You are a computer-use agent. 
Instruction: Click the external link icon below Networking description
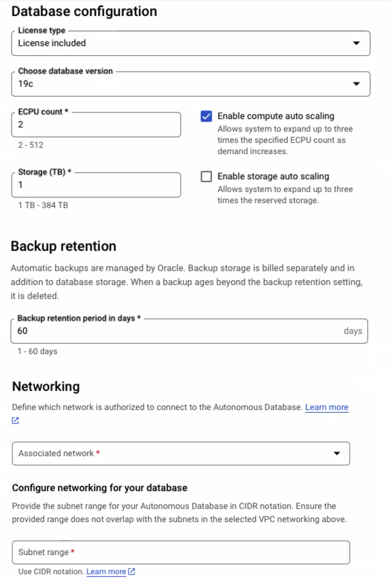[15, 420]
